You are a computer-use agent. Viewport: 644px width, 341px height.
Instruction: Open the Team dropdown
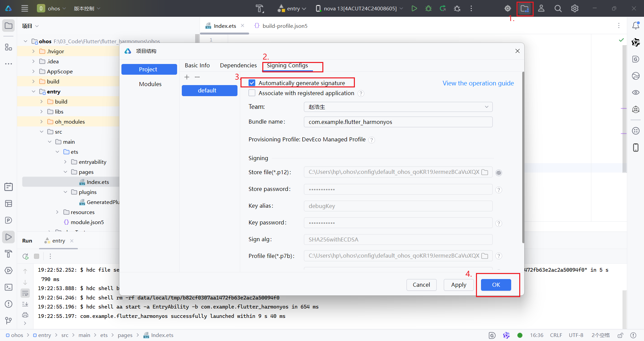click(x=398, y=107)
